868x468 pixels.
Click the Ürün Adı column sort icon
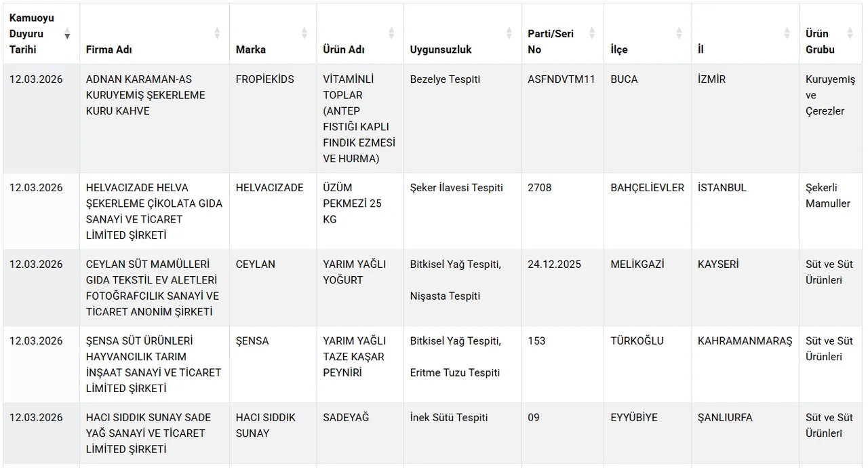click(391, 33)
